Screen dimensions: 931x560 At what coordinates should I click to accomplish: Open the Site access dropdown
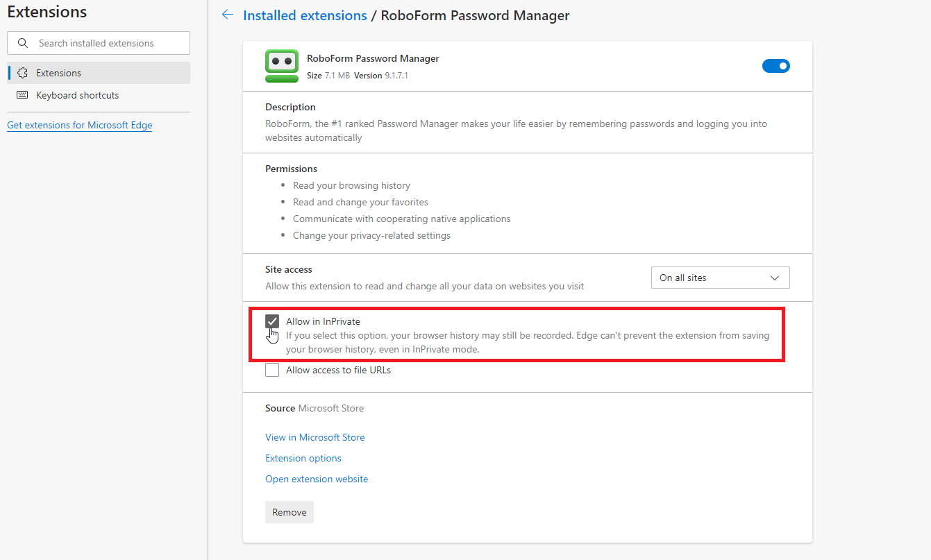tap(720, 278)
